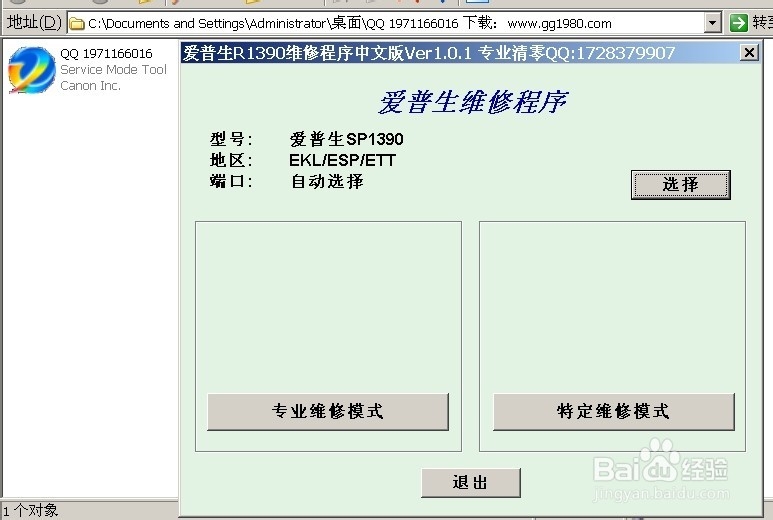This screenshot has width=773, height=520.
Task: Click the EKL/ESP/ETT region value
Action: tap(342, 160)
